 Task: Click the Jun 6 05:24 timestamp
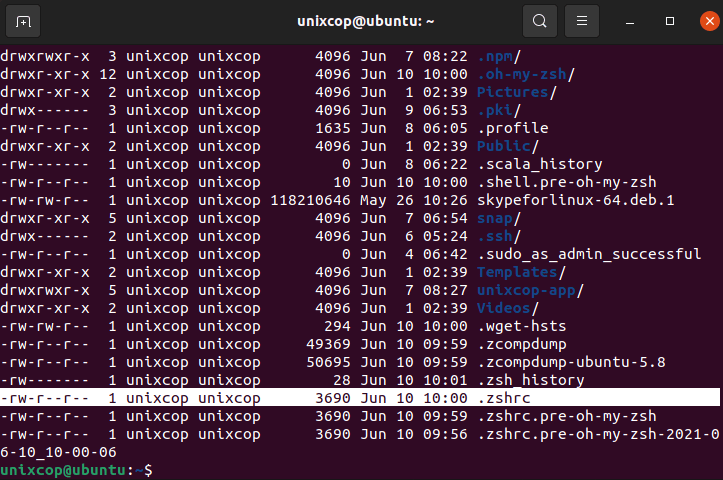point(414,237)
